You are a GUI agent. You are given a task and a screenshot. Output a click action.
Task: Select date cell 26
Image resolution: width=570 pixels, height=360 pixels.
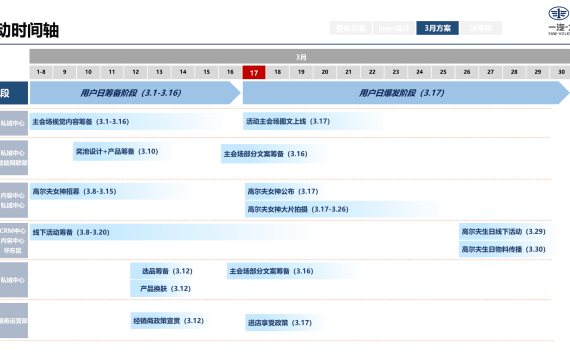(x=467, y=72)
